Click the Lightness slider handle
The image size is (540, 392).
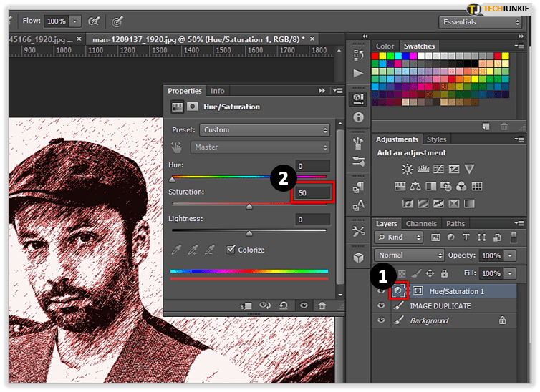[249, 233]
